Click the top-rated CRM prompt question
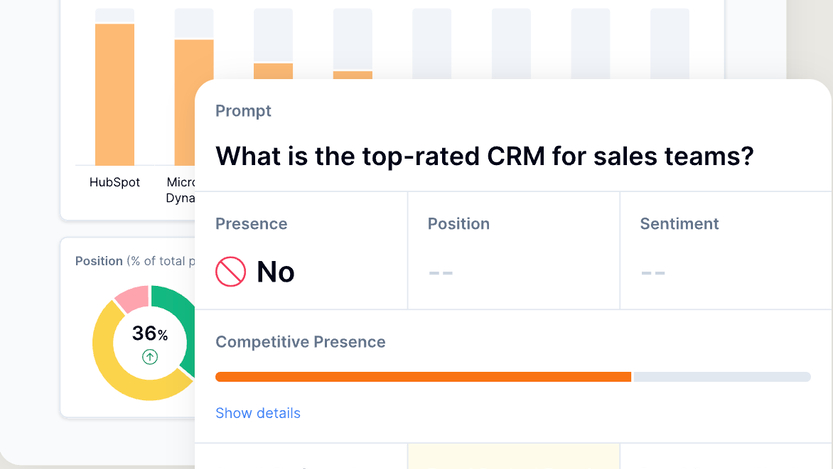 coord(484,156)
